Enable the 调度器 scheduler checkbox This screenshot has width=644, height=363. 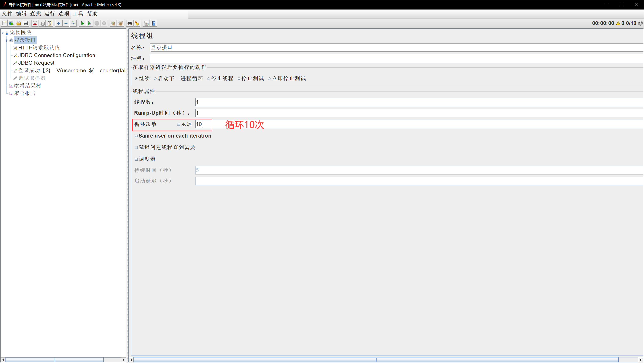pyautogui.click(x=136, y=159)
